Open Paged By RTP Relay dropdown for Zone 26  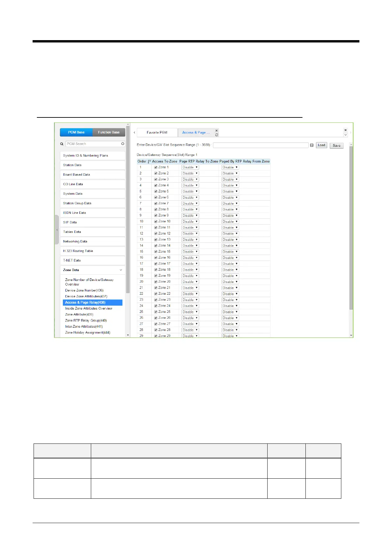[x=230, y=318]
